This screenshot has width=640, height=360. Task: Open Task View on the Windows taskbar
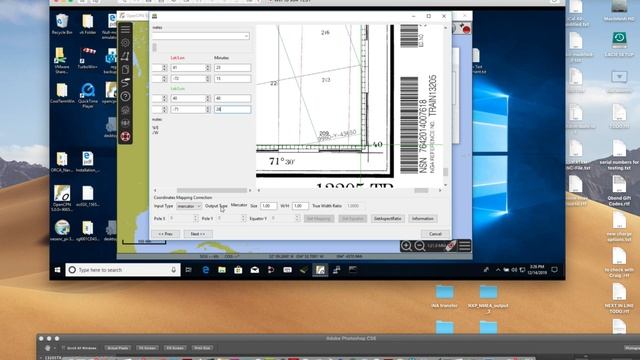(x=189, y=270)
